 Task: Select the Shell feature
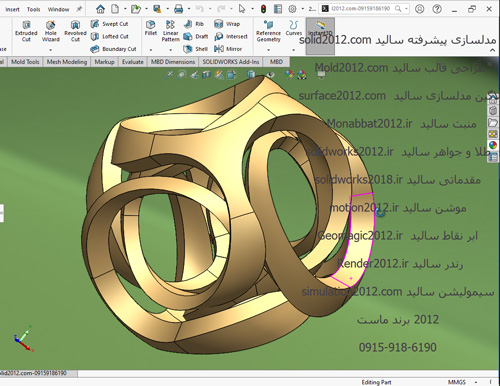tap(196, 49)
